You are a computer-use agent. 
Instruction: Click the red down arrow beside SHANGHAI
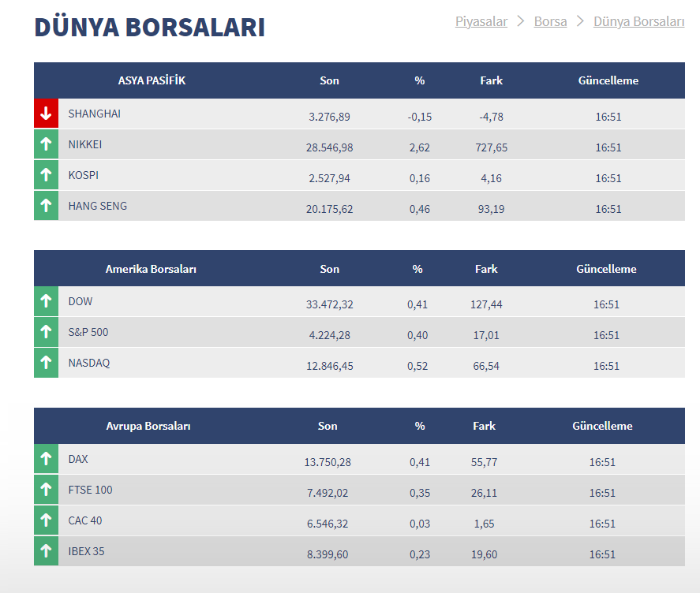(46, 114)
